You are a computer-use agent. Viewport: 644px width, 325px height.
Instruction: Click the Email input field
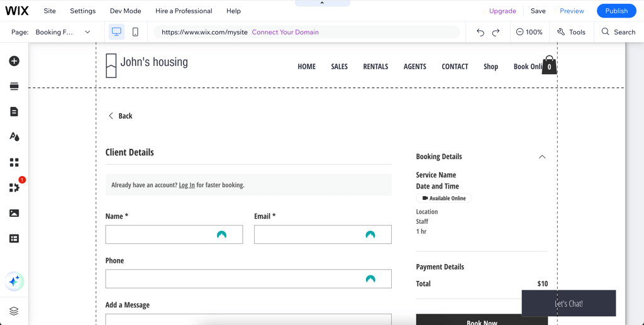[x=323, y=234]
